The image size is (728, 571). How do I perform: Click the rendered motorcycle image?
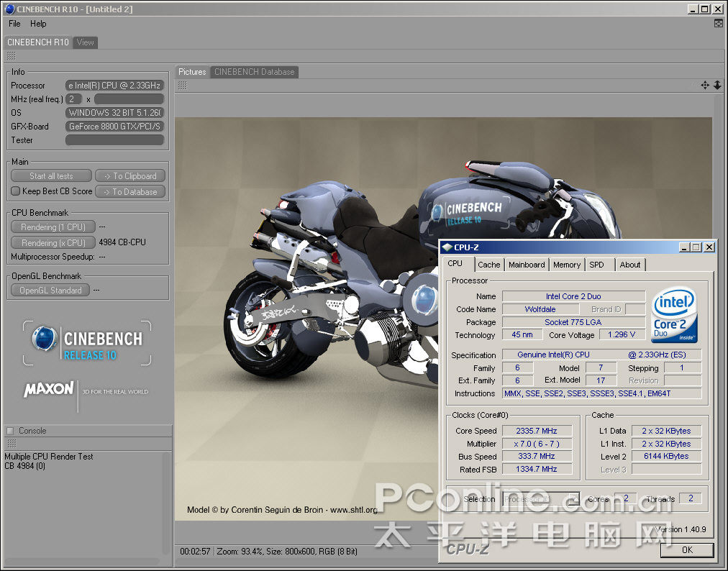443,319
